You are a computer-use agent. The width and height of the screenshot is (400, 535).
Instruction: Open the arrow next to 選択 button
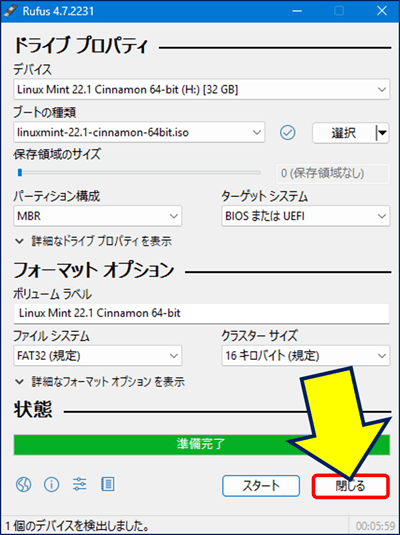[x=383, y=132]
